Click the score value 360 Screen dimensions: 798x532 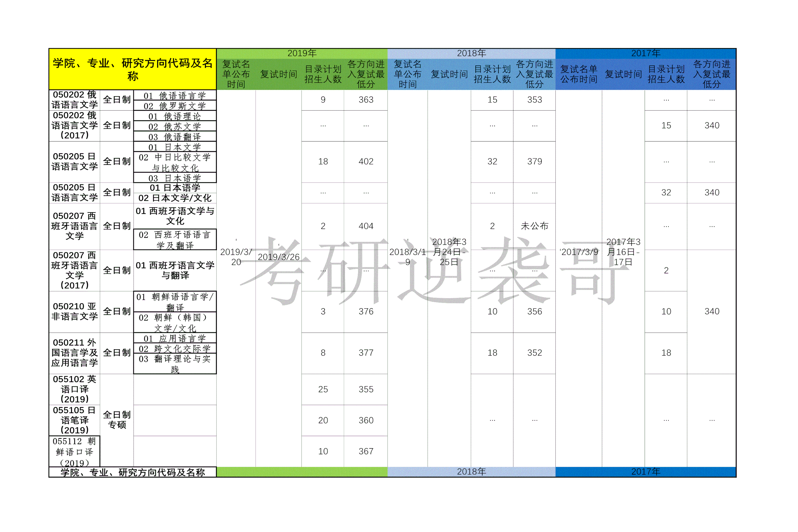366,420
